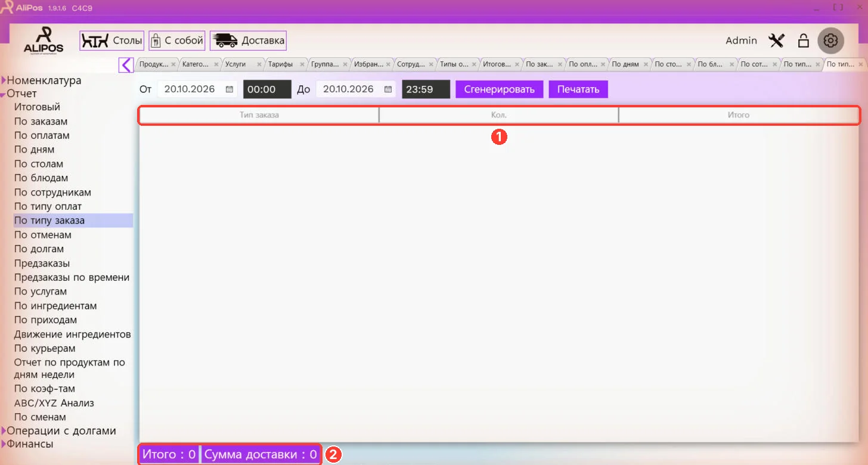Open the calendar icon in От date

[230, 89]
